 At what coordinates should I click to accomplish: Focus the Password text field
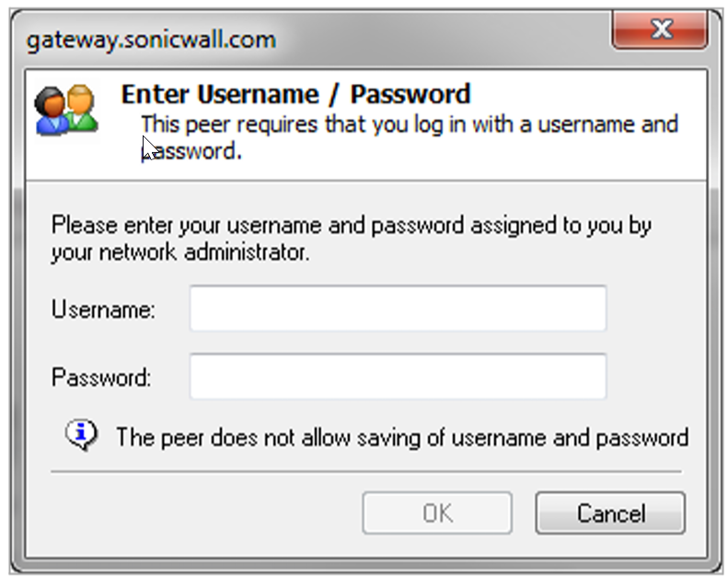[398, 377]
